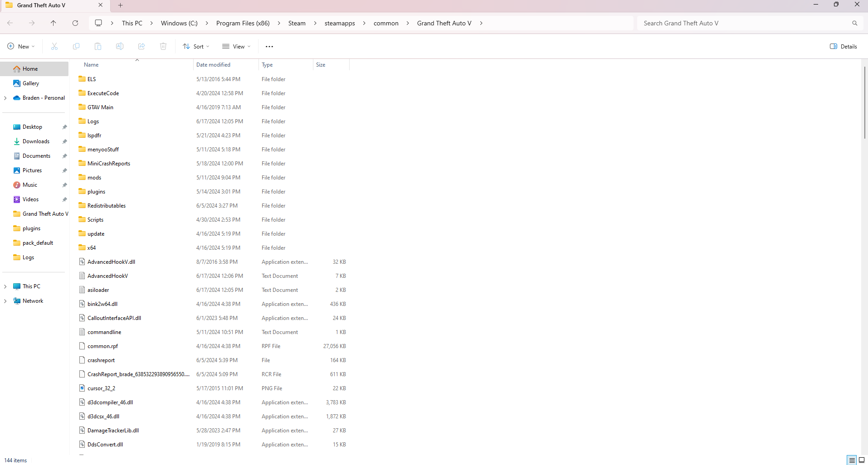868x465 pixels.
Task: Select AdvancedHookV.dll file icon
Action: click(82, 262)
